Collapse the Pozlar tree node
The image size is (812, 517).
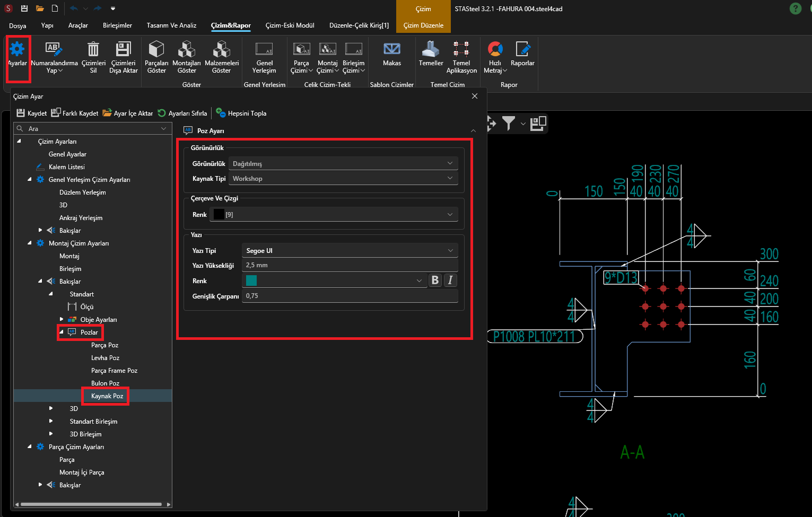[62, 332]
